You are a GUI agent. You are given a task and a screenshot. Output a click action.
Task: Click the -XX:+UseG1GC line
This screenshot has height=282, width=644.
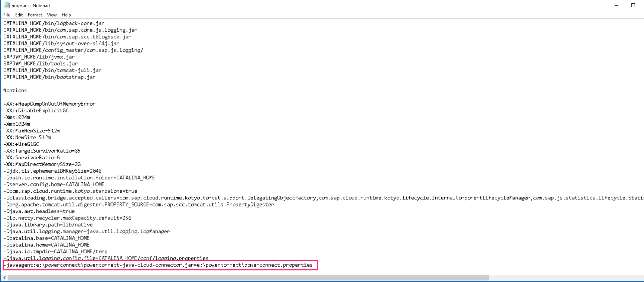[x=22, y=144]
